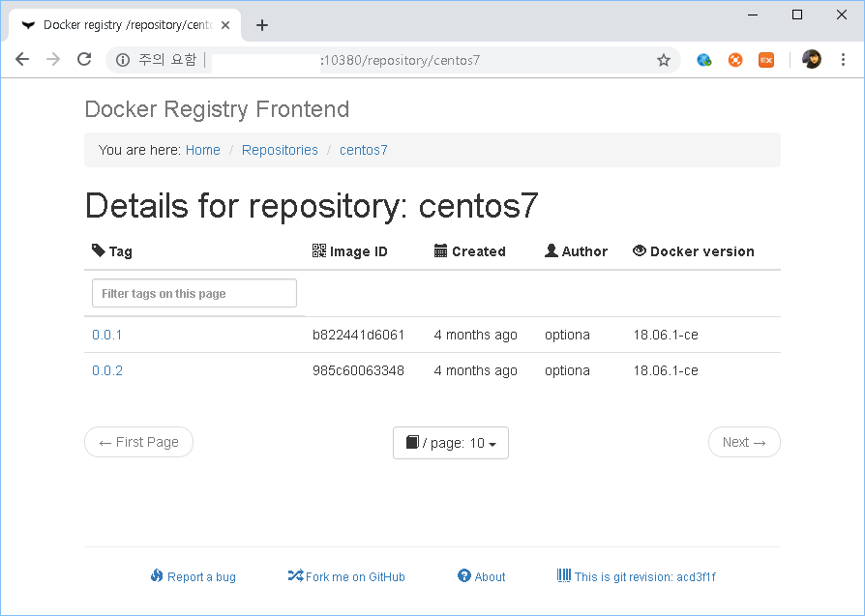The width and height of the screenshot is (865, 616).
Task: Click the About question mark icon
Action: pos(463,575)
